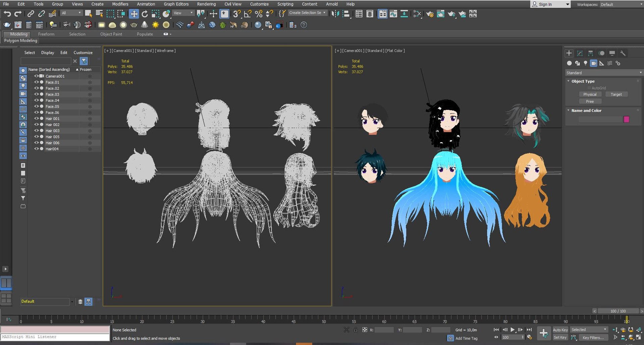Viewport: 644px width, 345px height.
Task: Activate the Select and Move tool
Action: tap(134, 14)
